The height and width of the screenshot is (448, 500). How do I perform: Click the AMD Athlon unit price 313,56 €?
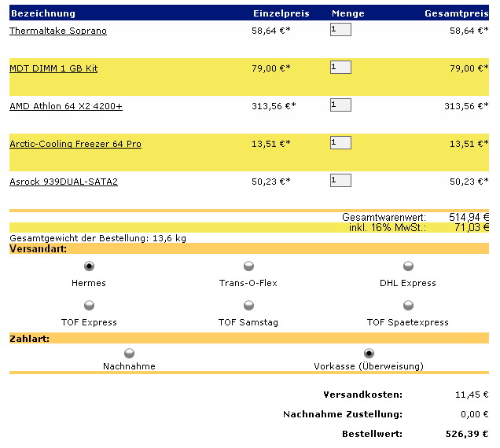[274, 106]
